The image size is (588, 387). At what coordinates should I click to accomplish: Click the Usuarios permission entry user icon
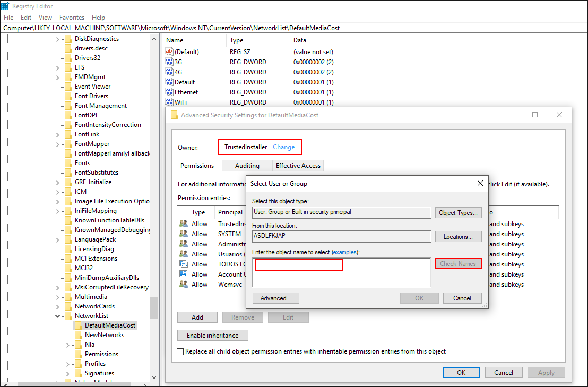coord(184,254)
